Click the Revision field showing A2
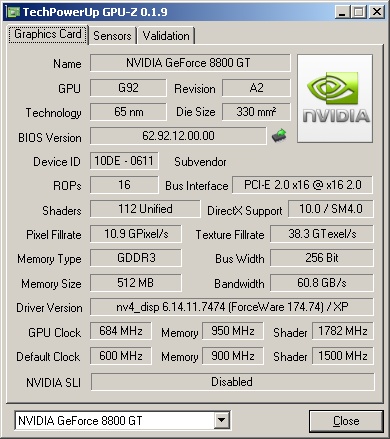The width and height of the screenshot is (390, 439). tap(256, 88)
